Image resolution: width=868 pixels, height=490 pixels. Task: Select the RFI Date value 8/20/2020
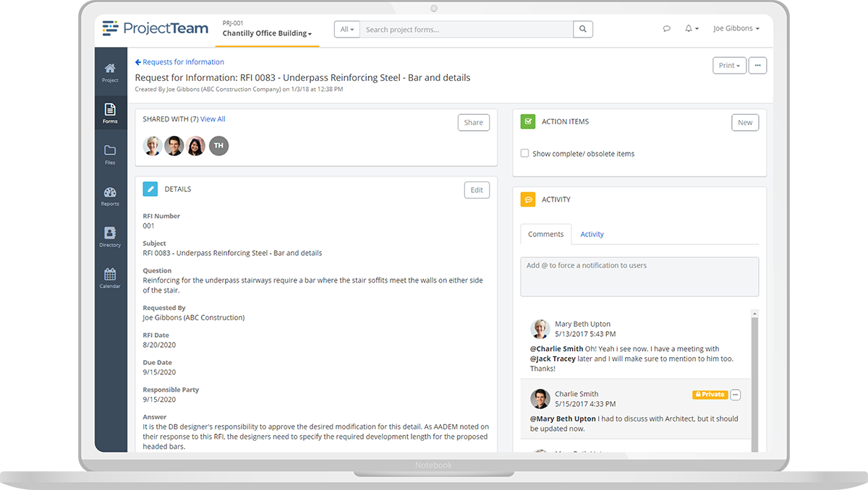tap(159, 345)
